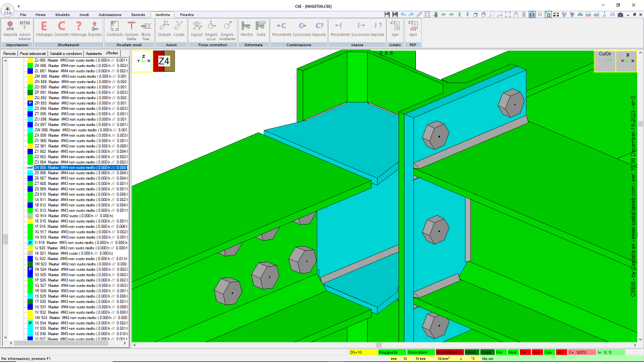The image size is (644, 362).
Task: Toggle the Riaggiusta status button
Action: click(x=392, y=352)
